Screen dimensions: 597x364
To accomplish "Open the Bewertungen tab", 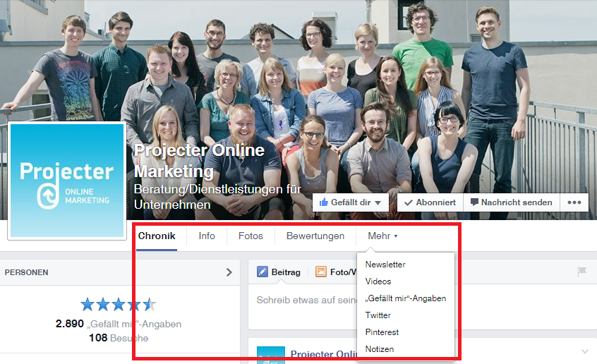I will [315, 236].
